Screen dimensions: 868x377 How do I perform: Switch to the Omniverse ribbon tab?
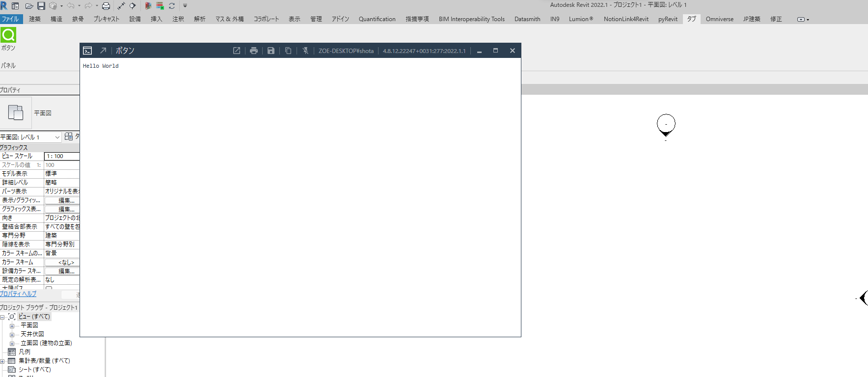click(x=720, y=19)
